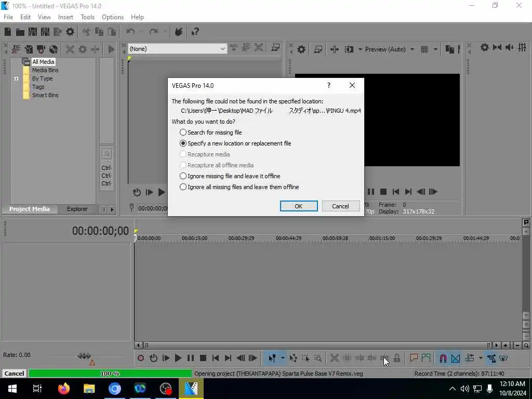This screenshot has height=399, width=532.
Task: Click the Cancel button in status bar
Action: pos(14,373)
